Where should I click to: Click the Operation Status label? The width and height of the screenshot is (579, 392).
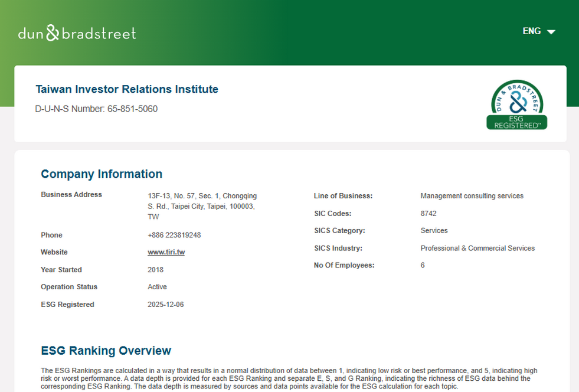[69, 287]
